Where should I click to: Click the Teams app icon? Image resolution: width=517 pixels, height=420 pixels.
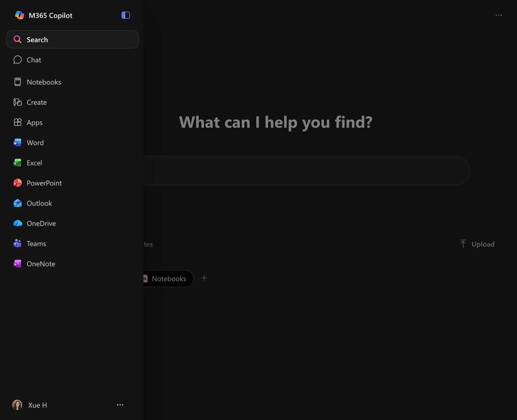pyautogui.click(x=17, y=244)
